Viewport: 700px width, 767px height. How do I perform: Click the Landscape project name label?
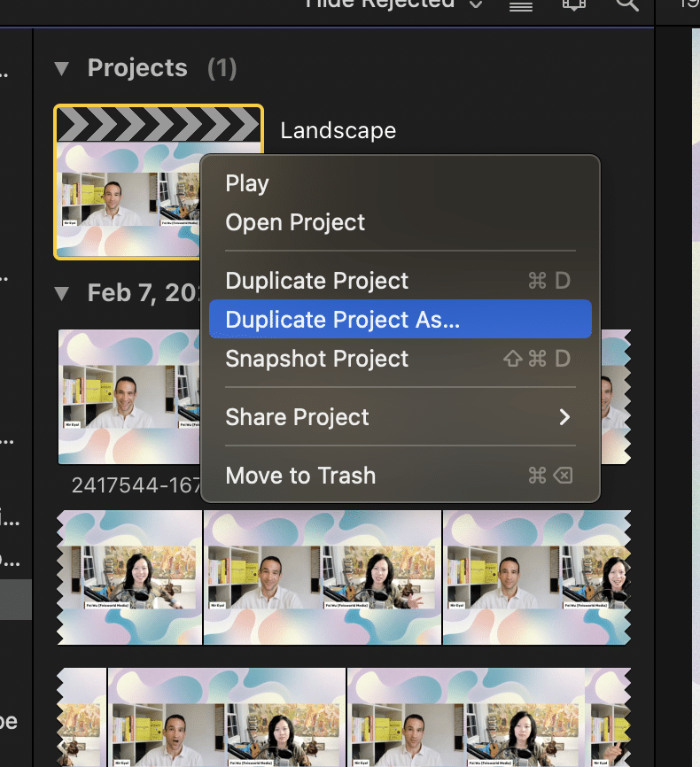(338, 131)
